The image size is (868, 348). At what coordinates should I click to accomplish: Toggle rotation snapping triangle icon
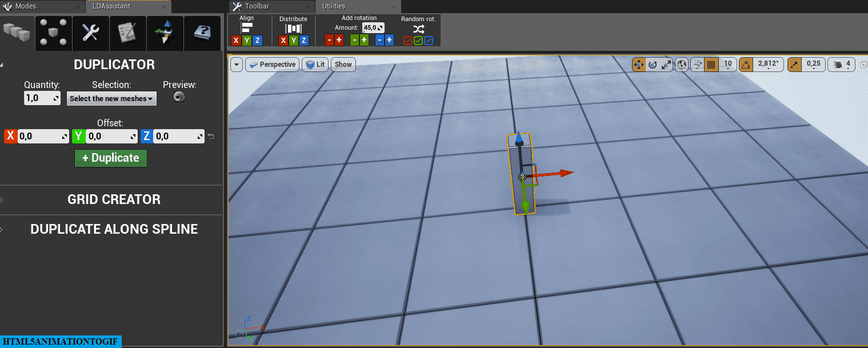pos(746,65)
